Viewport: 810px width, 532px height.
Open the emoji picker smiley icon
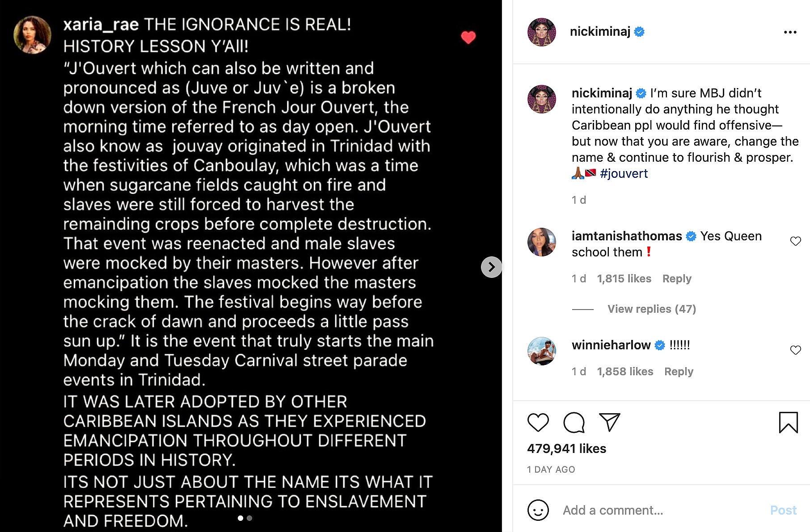coord(538,510)
